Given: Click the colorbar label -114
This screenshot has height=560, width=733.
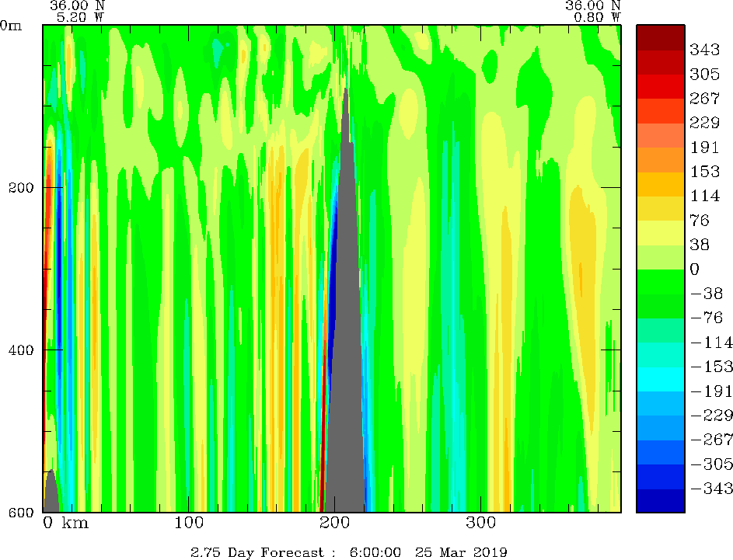Looking at the screenshot, I should 711,342.
